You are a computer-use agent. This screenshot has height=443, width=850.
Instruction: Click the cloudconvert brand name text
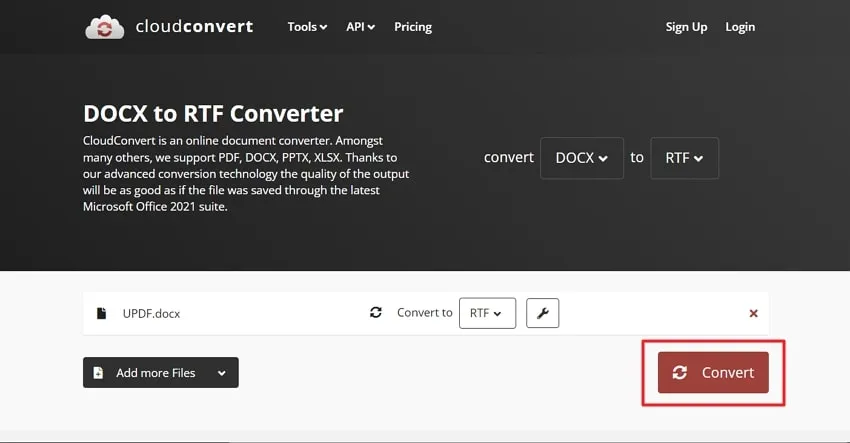click(x=194, y=26)
